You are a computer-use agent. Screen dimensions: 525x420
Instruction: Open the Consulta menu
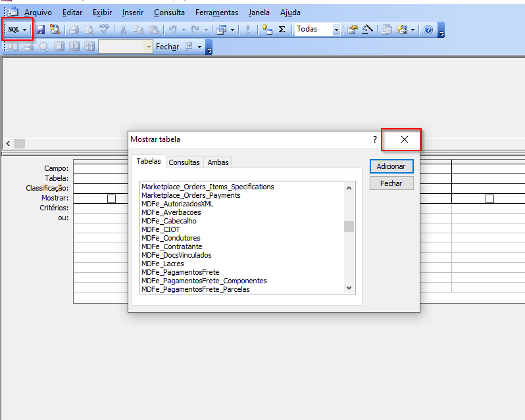(169, 12)
